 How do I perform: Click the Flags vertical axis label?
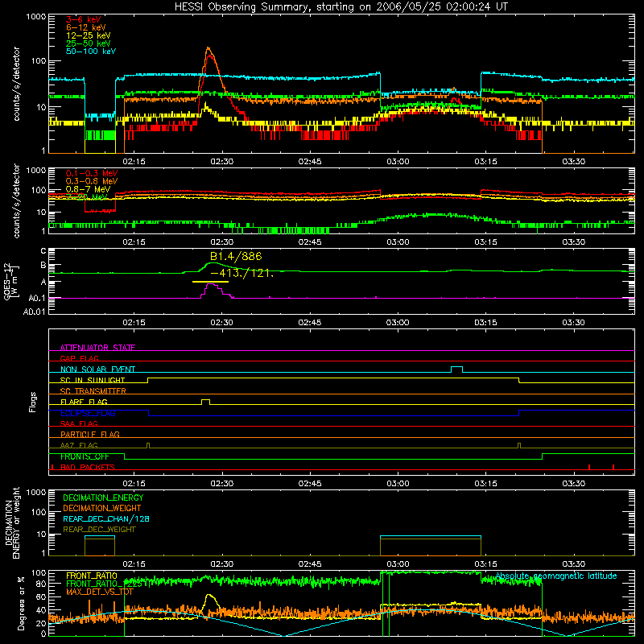(x=32, y=402)
